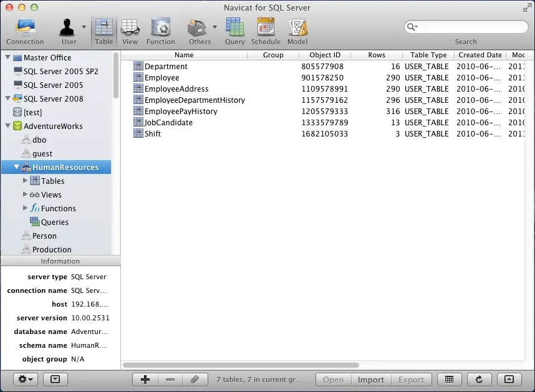Click the horizontal scrollbar of table list
Screen dimensions: 535x392
point(241,365)
